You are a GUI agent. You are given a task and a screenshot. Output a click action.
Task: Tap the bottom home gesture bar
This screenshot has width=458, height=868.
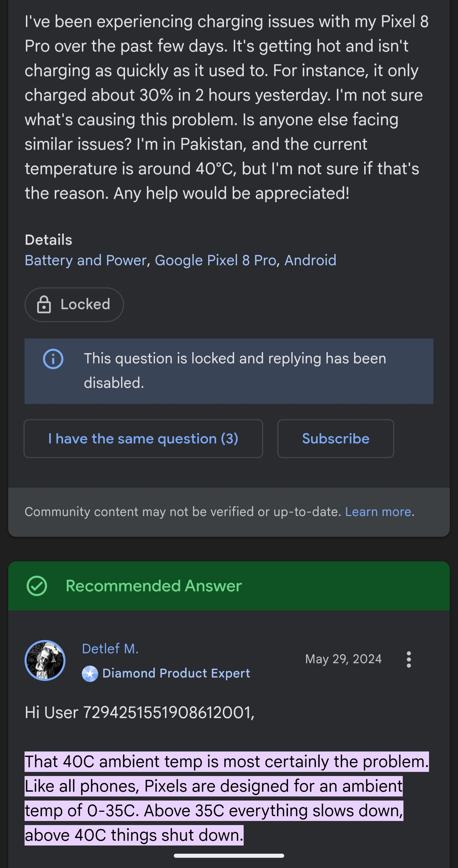tap(229, 856)
